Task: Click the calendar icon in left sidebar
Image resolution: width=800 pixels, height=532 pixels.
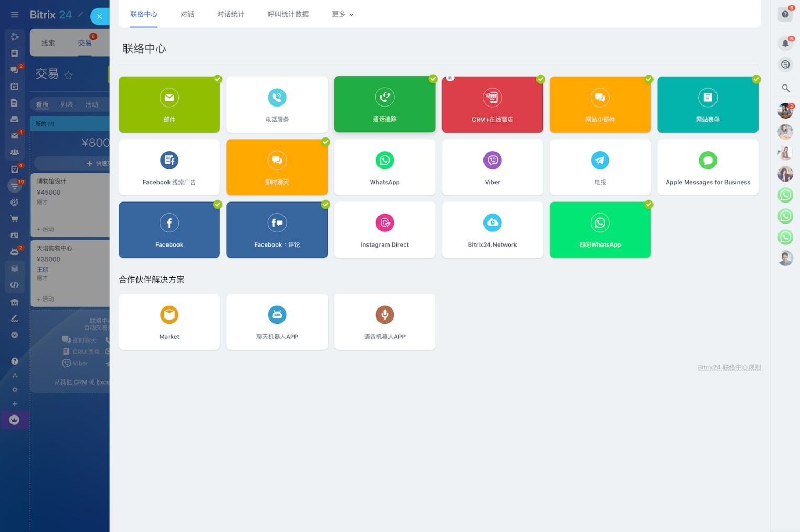Action: point(15,86)
